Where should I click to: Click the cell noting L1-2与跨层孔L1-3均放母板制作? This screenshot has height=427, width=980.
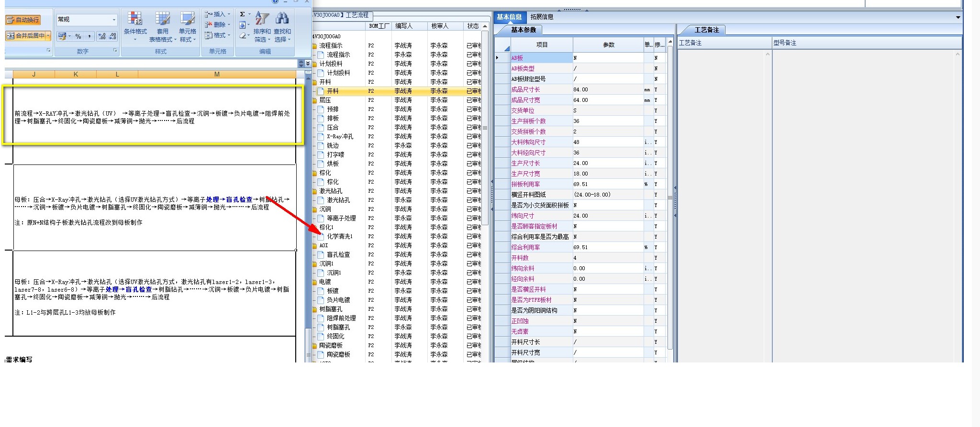tap(155, 293)
